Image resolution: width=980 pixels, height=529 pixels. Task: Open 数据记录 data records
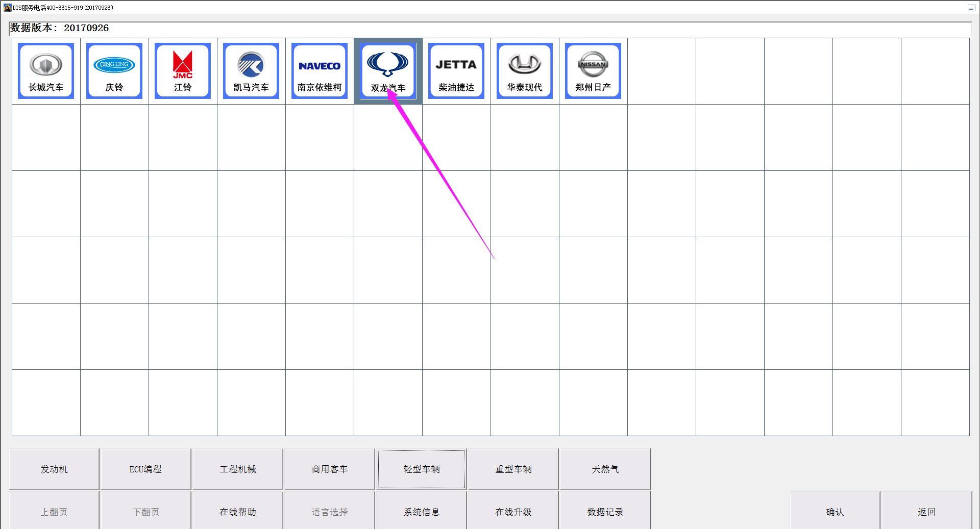pos(605,511)
